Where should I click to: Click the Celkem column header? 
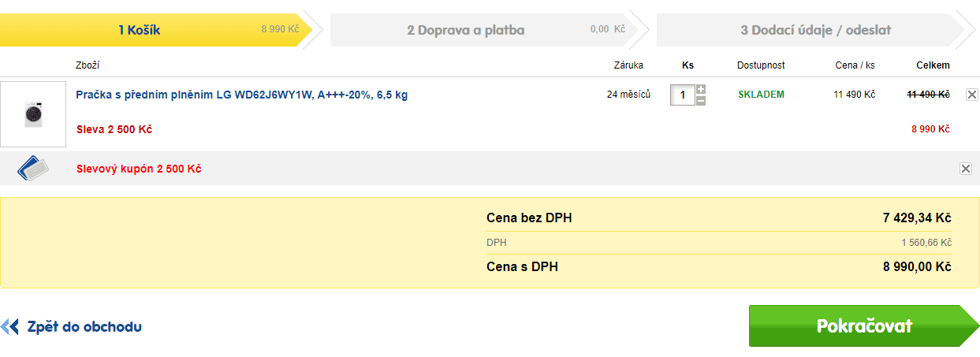(933, 65)
